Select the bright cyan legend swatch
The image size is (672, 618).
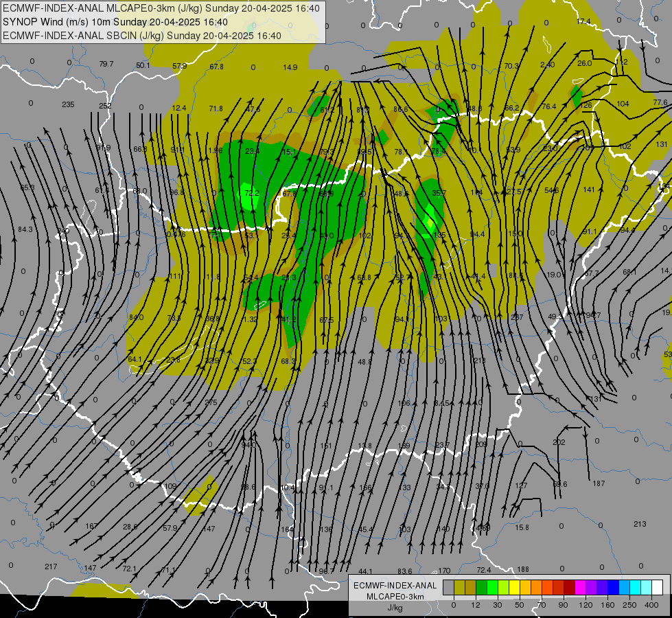pos(635,588)
